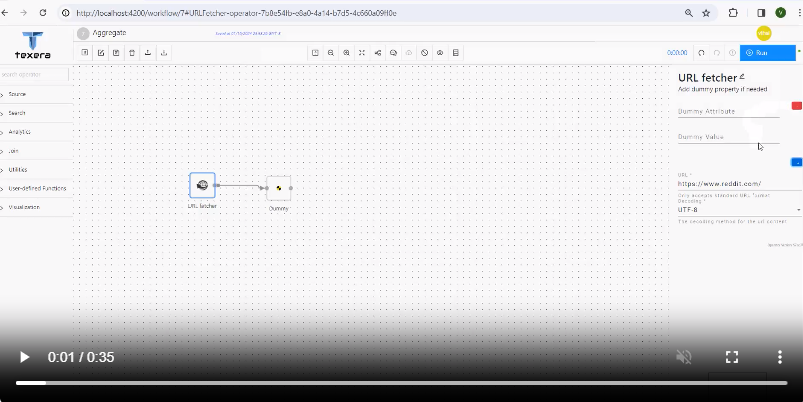Click the blue add dummy property button
Viewport: 803px width, 402px height.
(796, 162)
